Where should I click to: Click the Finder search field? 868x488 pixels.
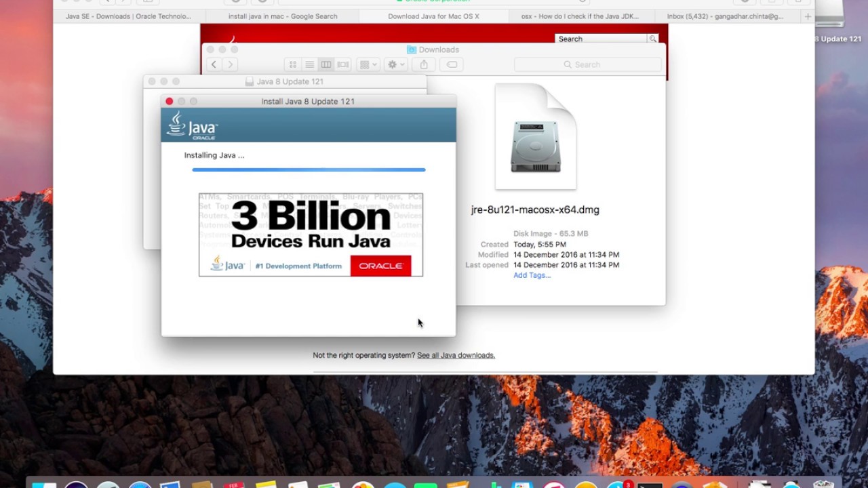[587, 64]
